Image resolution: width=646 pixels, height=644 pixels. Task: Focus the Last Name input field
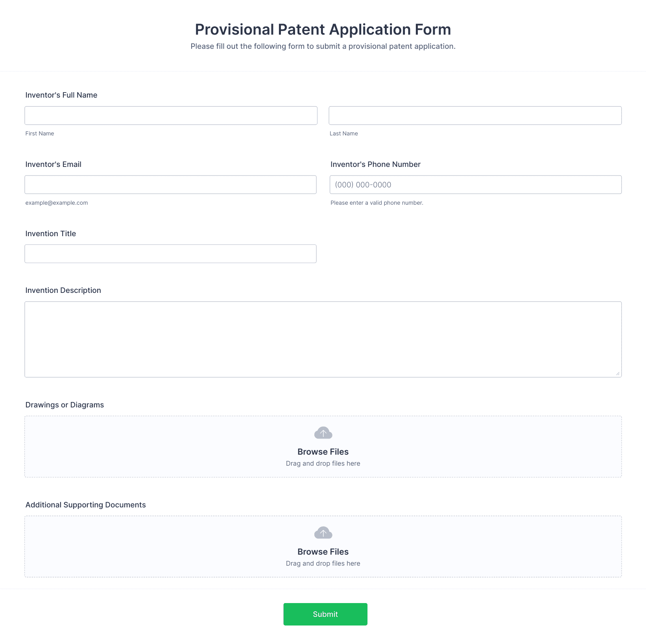[x=475, y=115]
